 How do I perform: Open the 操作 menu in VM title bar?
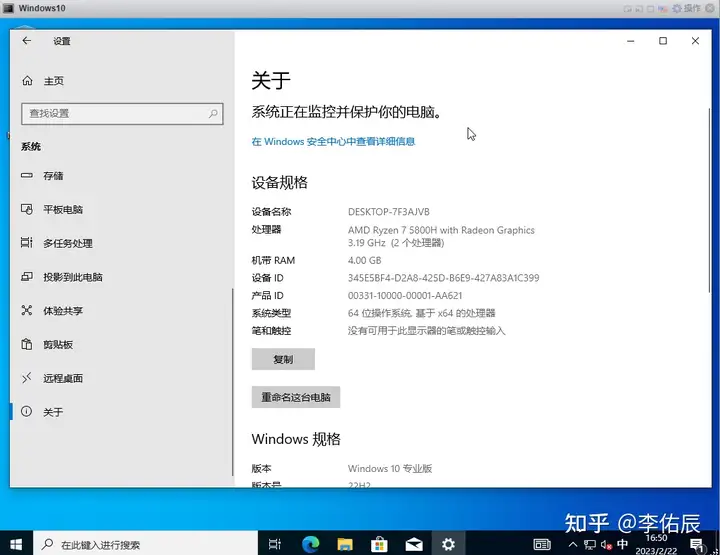[x=692, y=8]
